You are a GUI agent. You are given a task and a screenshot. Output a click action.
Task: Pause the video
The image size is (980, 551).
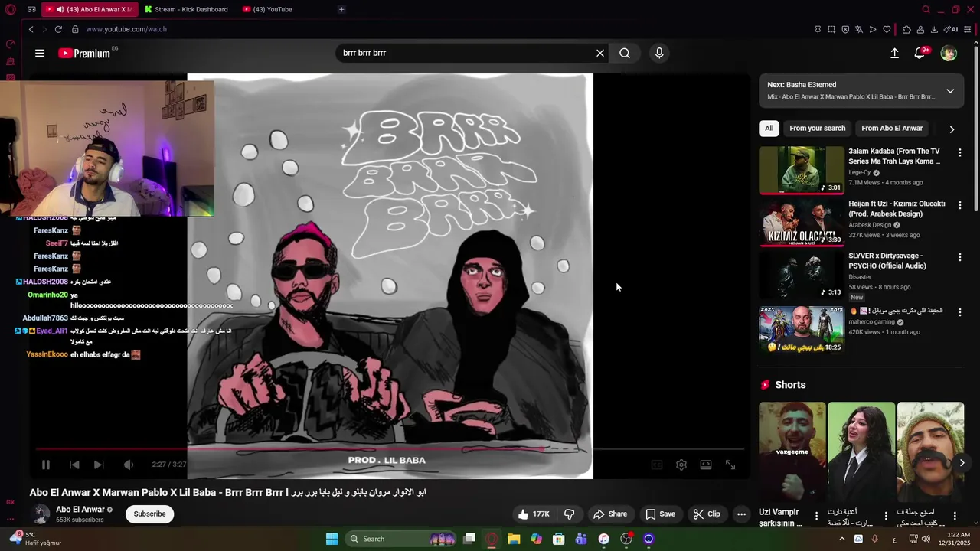(46, 465)
